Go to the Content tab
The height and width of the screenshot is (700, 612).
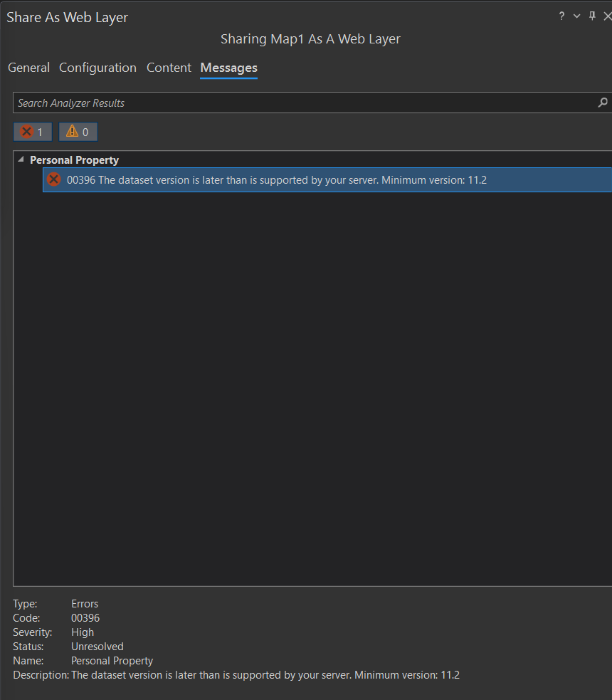pyautogui.click(x=169, y=68)
